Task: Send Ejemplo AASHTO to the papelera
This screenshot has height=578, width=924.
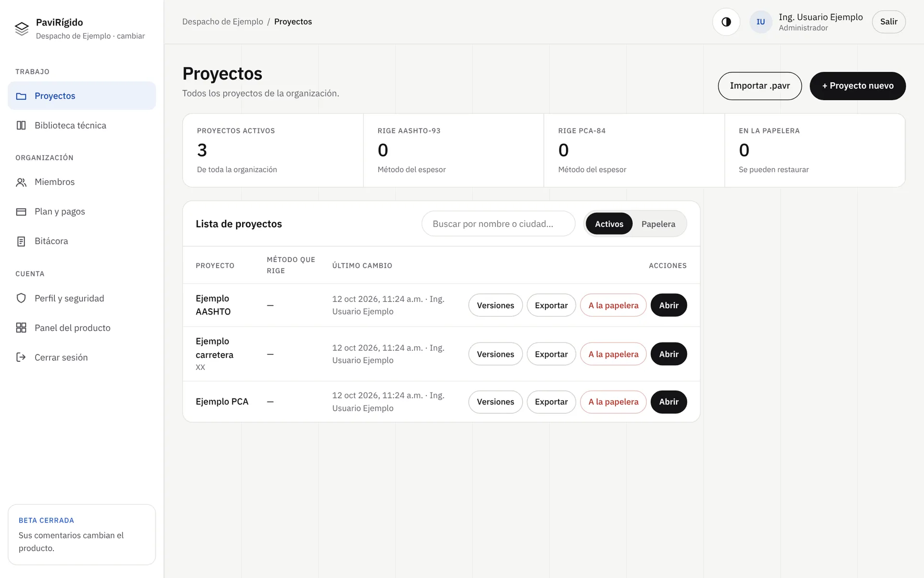Action: (x=613, y=305)
